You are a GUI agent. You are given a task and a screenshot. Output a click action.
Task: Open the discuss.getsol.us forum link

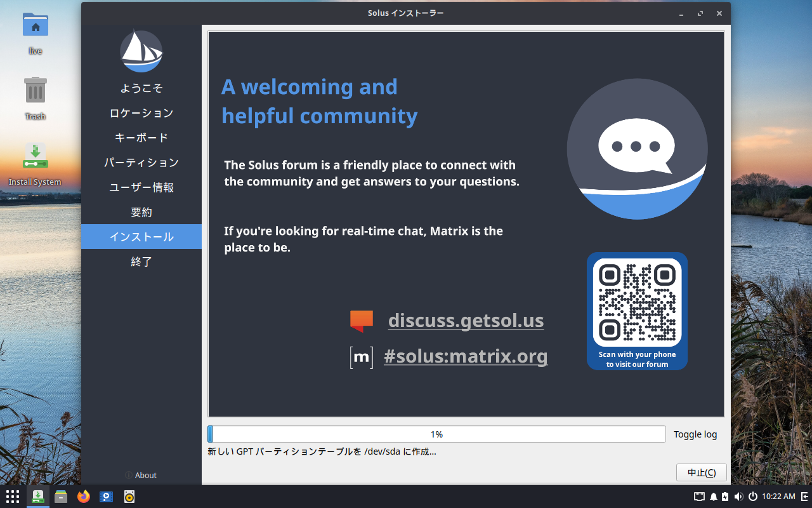(466, 320)
